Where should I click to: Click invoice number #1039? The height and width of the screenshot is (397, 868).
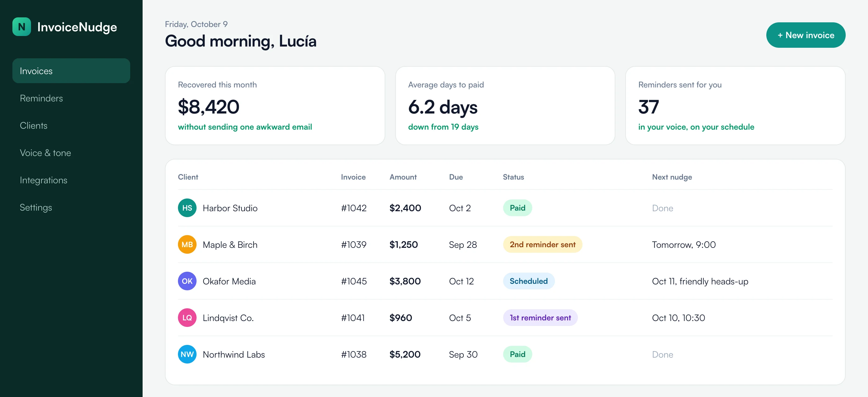pyautogui.click(x=354, y=245)
